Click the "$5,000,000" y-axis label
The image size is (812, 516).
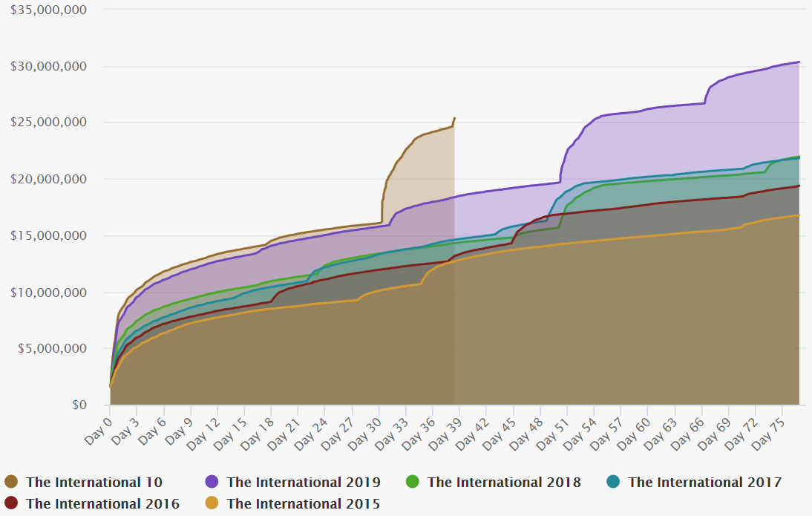52,348
